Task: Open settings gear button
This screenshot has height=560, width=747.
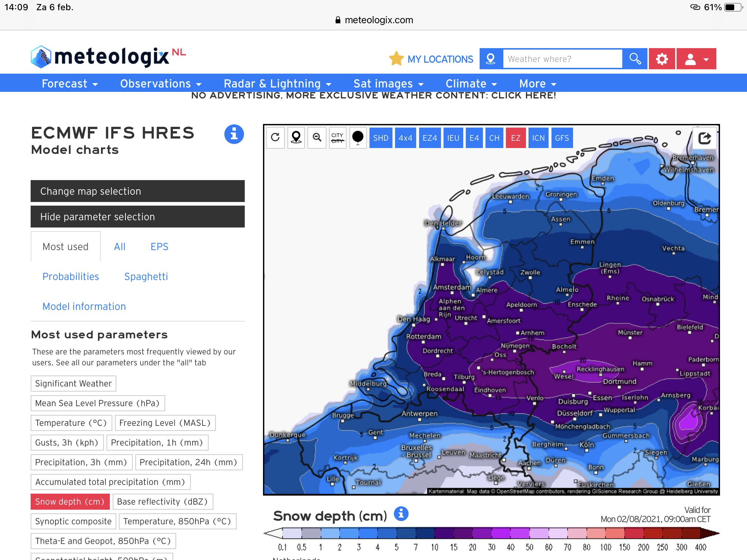Action: (662, 59)
